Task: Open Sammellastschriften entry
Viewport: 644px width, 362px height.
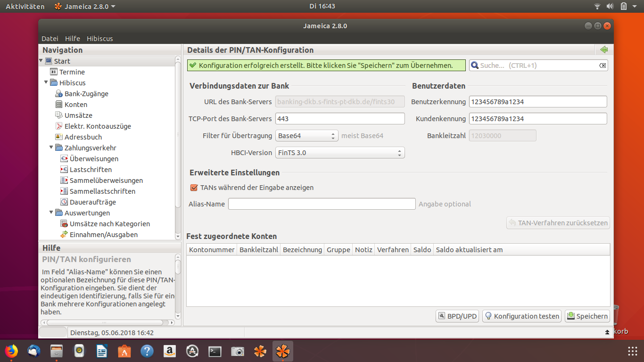Action: 98,191
